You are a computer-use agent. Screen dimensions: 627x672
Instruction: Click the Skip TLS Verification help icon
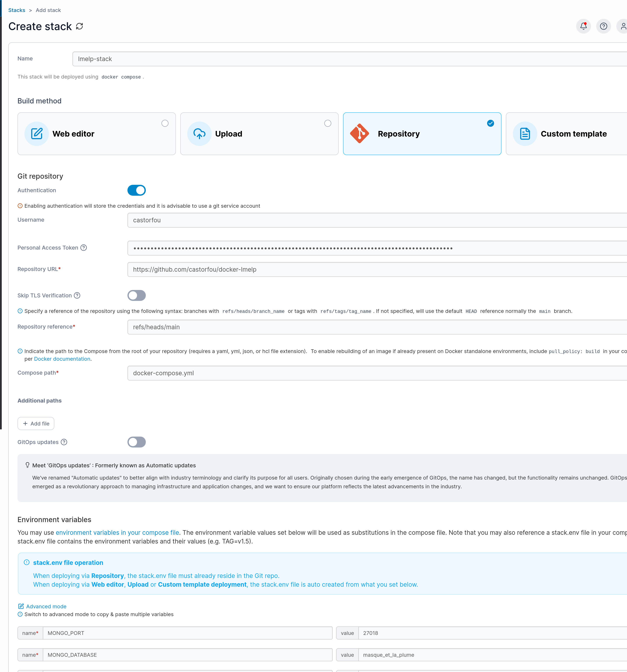(x=77, y=295)
